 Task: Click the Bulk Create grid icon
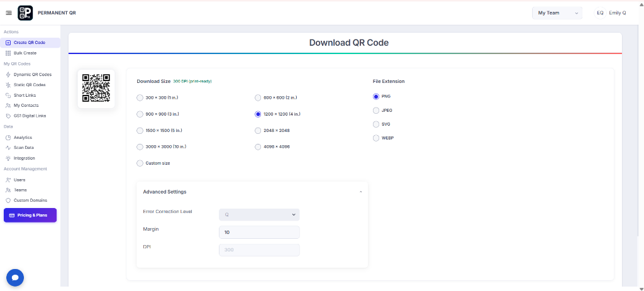click(x=8, y=53)
